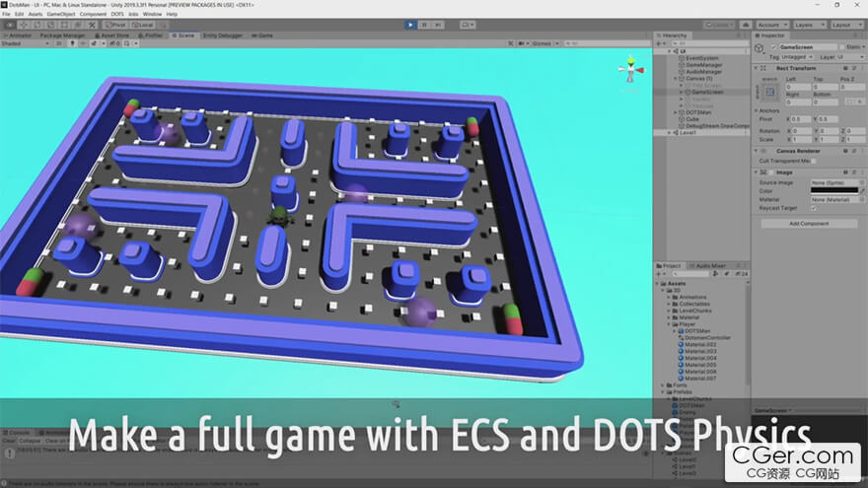This screenshot has width=868, height=488.
Task: Click the Hierarchy add button
Action: 659,43
